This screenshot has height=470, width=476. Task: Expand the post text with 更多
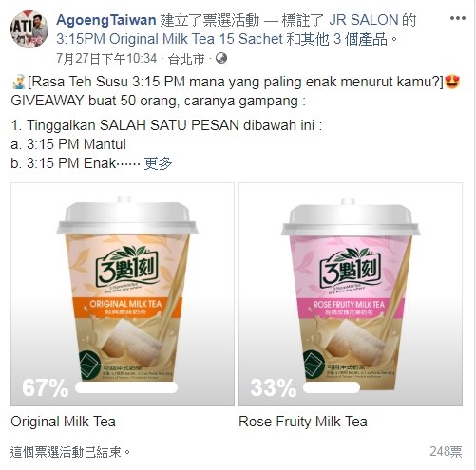coord(158,163)
